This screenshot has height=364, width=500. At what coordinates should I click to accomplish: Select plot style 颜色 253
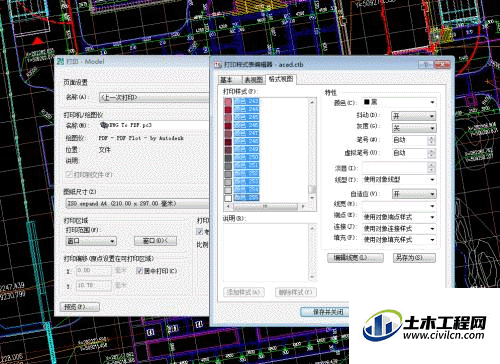pos(246,181)
